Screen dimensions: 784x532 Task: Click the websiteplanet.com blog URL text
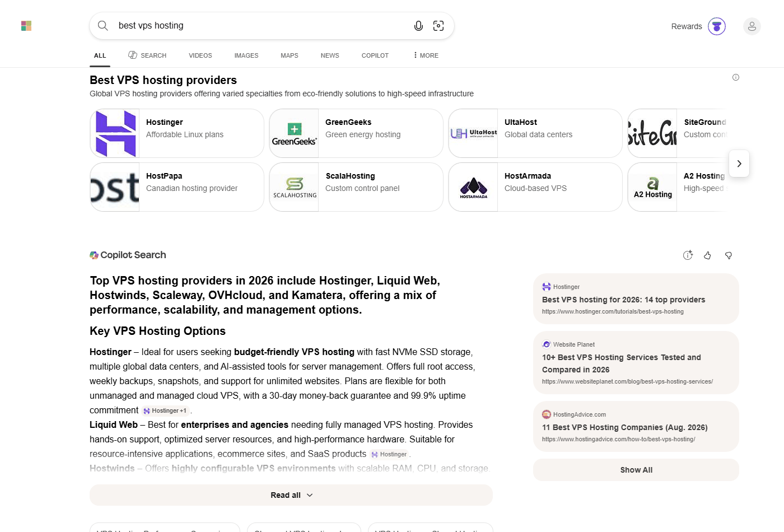coord(627,381)
